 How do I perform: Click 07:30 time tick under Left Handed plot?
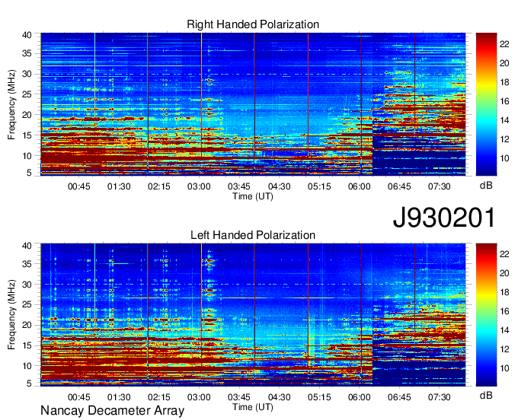[x=439, y=397]
